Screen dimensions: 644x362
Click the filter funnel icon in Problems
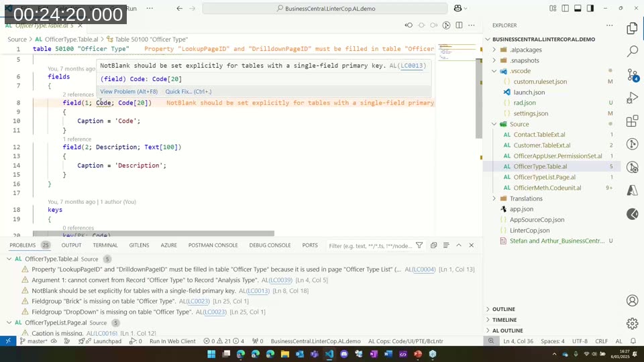coord(419,245)
